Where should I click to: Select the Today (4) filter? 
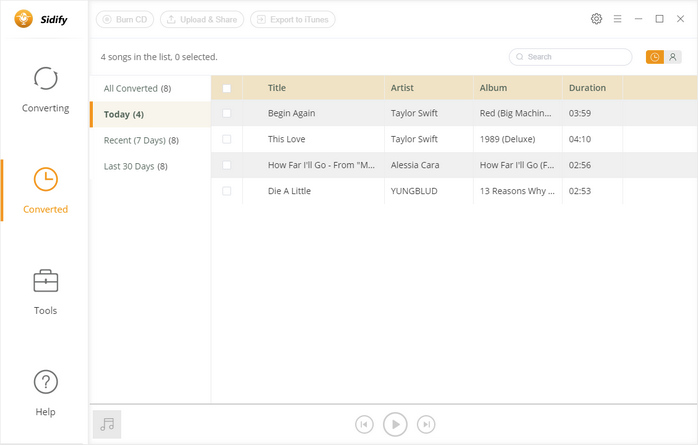coord(150,114)
